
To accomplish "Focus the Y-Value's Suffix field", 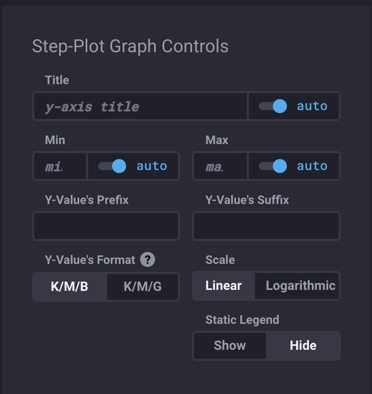I will coord(266,226).
